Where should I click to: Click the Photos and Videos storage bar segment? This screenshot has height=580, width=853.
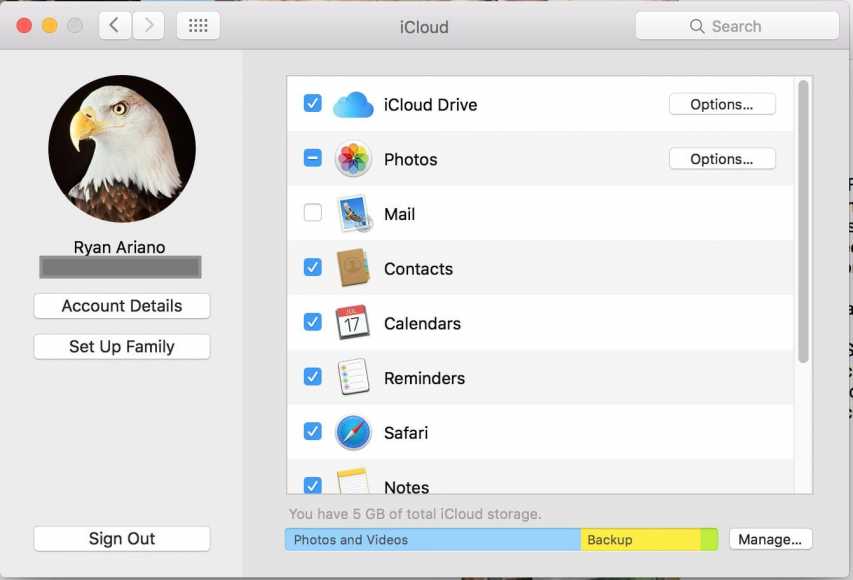[430, 538]
